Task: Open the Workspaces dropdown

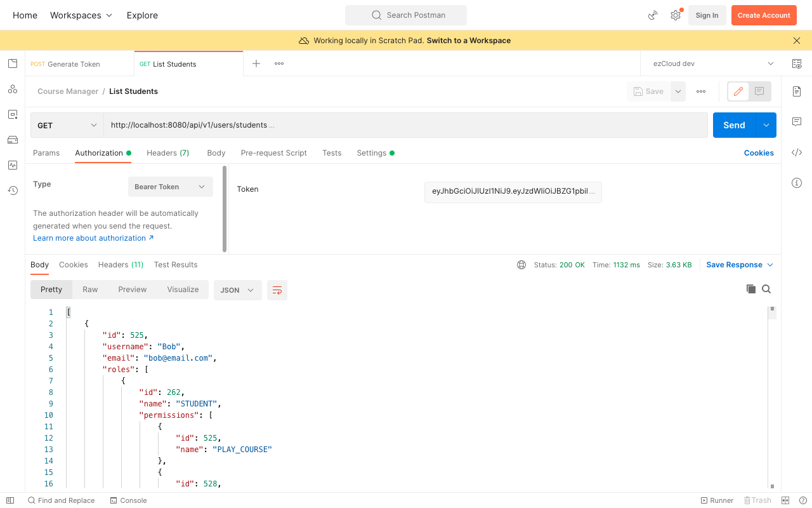Action: [x=81, y=15]
